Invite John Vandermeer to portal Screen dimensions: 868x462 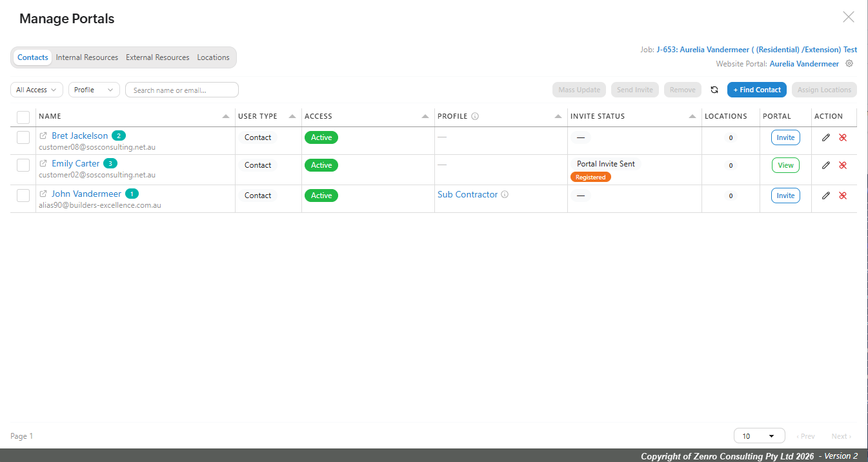tap(785, 196)
